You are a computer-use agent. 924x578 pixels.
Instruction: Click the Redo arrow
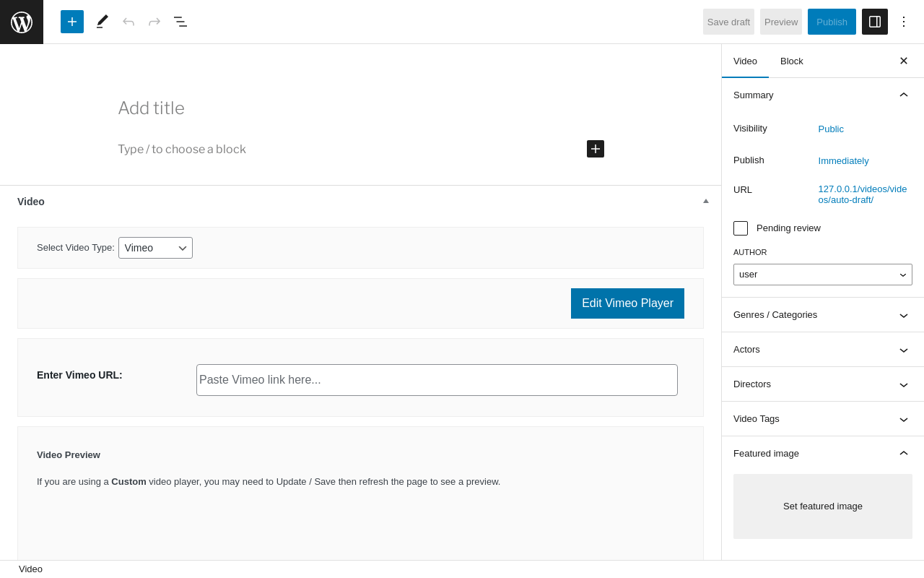click(x=154, y=22)
